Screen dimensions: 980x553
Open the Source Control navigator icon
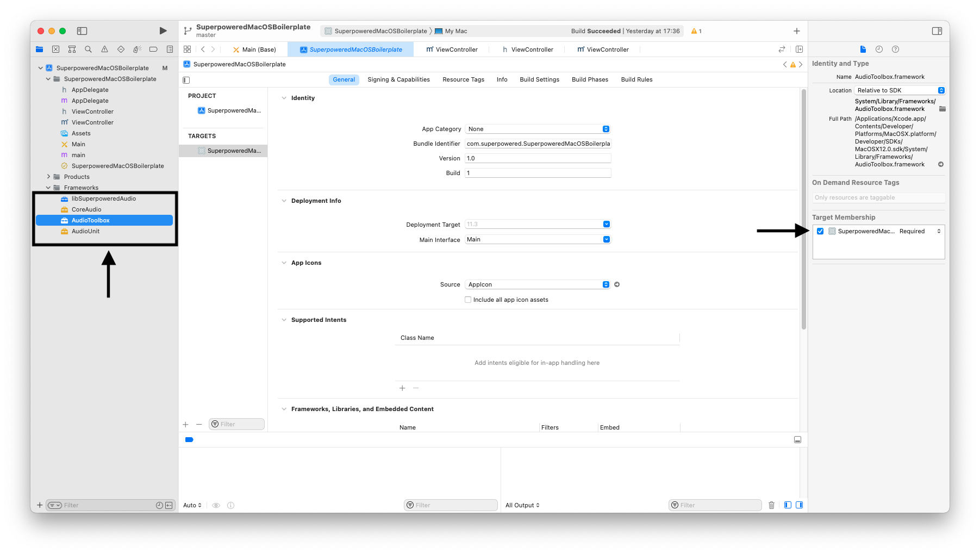click(x=55, y=49)
